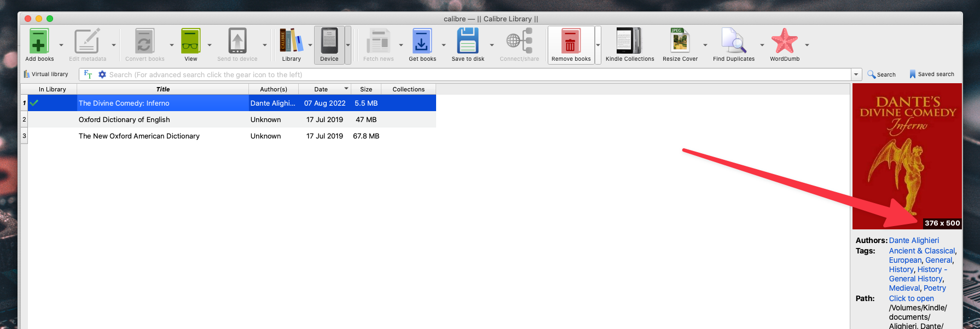Click the Add books icon
980x329 pixels.
pyautogui.click(x=39, y=41)
